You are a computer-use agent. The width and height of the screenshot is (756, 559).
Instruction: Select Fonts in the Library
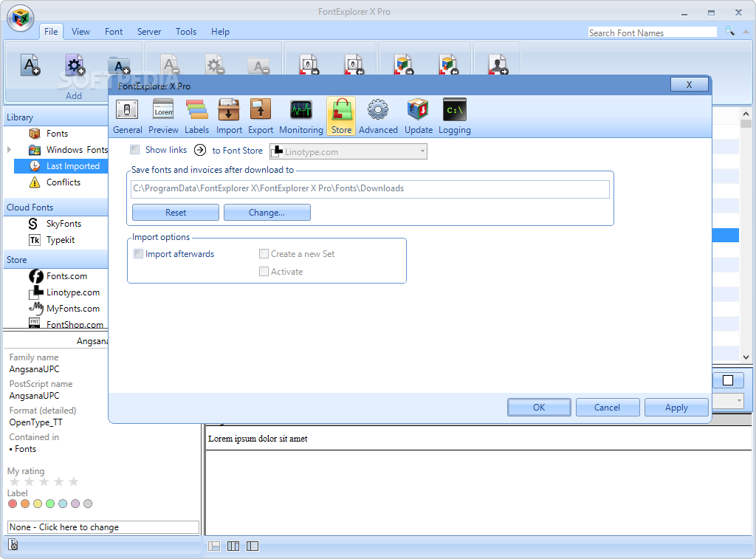(57, 134)
